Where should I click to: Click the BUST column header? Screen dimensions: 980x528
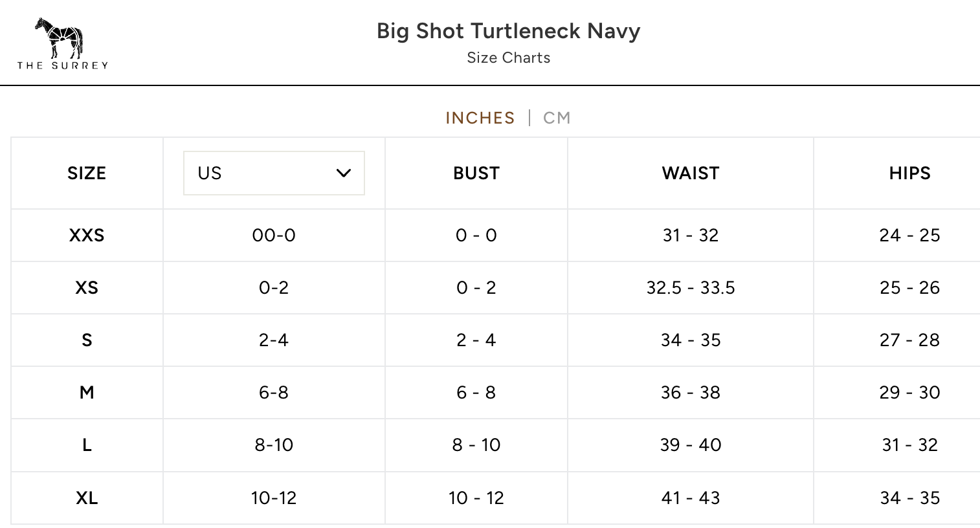click(476, 173)
